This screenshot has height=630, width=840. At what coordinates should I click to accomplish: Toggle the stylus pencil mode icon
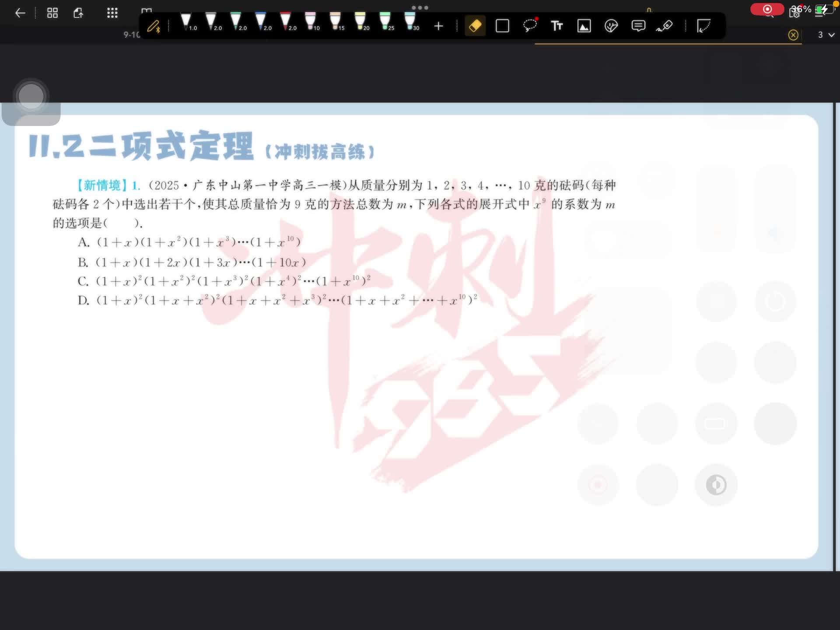tap(154, 26)
